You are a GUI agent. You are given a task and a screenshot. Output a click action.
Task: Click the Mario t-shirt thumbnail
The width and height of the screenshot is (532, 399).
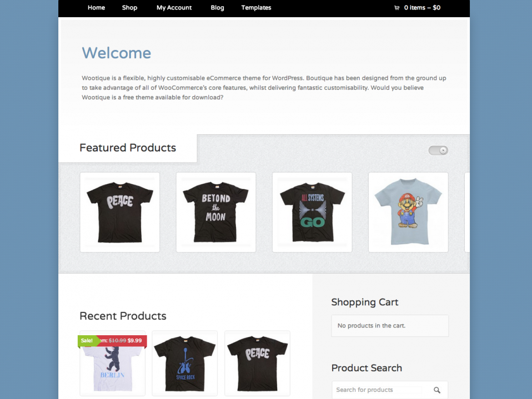pyautogui.click(x=408, y=212)
